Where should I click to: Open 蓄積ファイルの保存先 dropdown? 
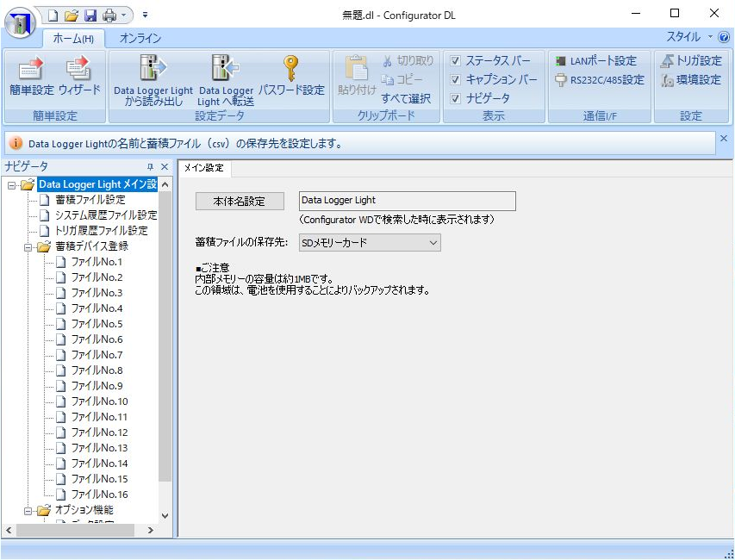(x=370, y=243)
